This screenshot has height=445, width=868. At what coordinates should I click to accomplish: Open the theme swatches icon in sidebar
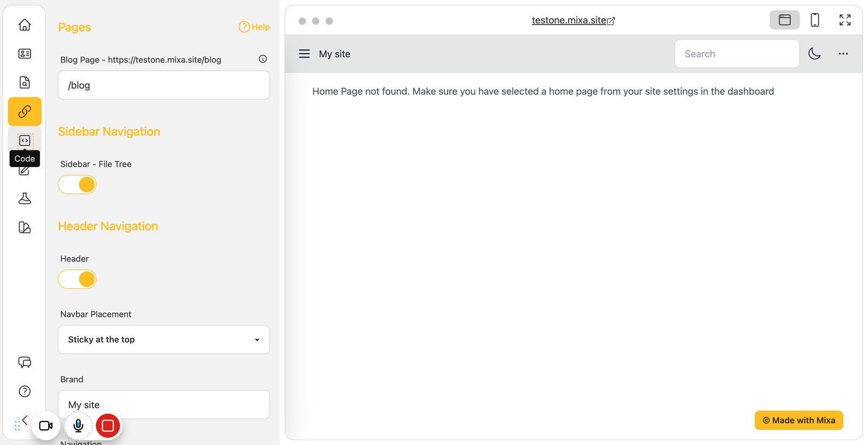[x=24, y=227]
